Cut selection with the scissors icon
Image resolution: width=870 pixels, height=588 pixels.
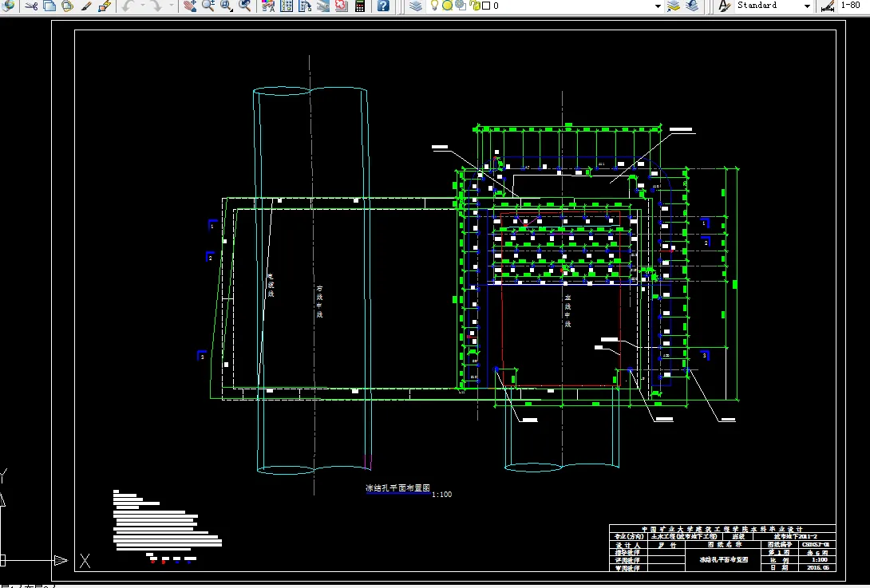coord(32,6)
